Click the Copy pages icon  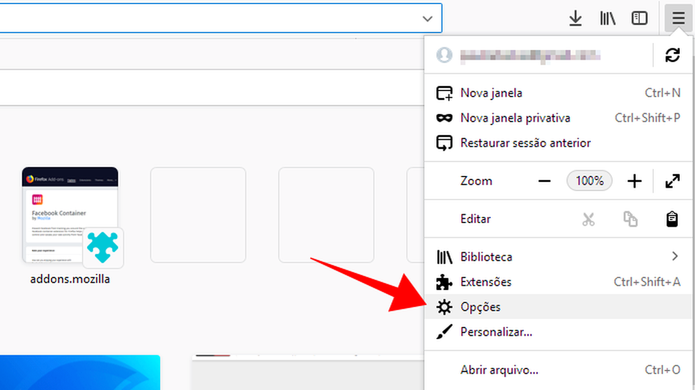pos(630,219)
